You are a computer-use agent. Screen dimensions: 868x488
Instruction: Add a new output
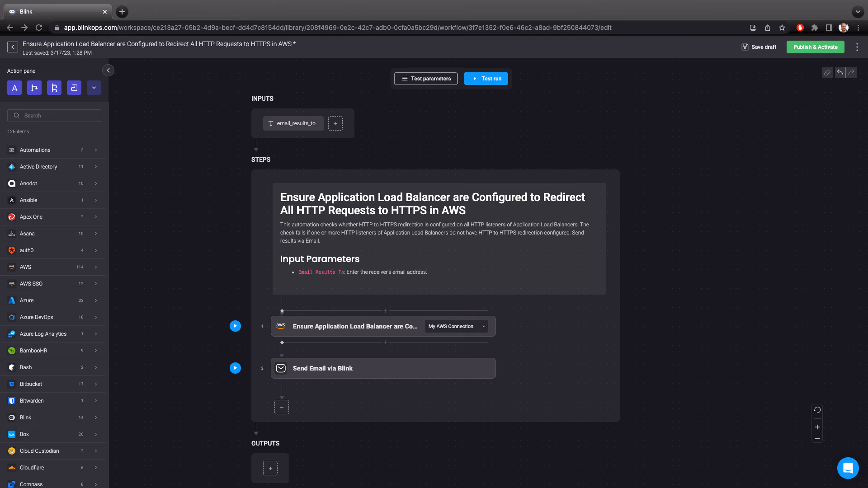270,468
